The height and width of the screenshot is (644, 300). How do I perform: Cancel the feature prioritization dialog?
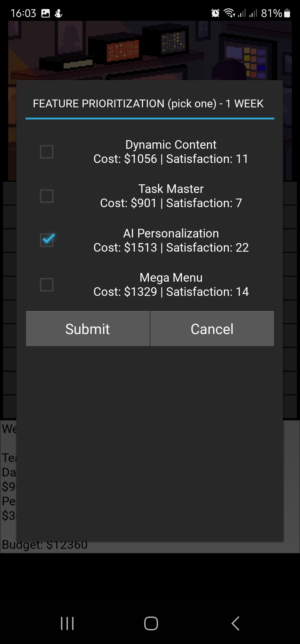(x=212, y=329)
